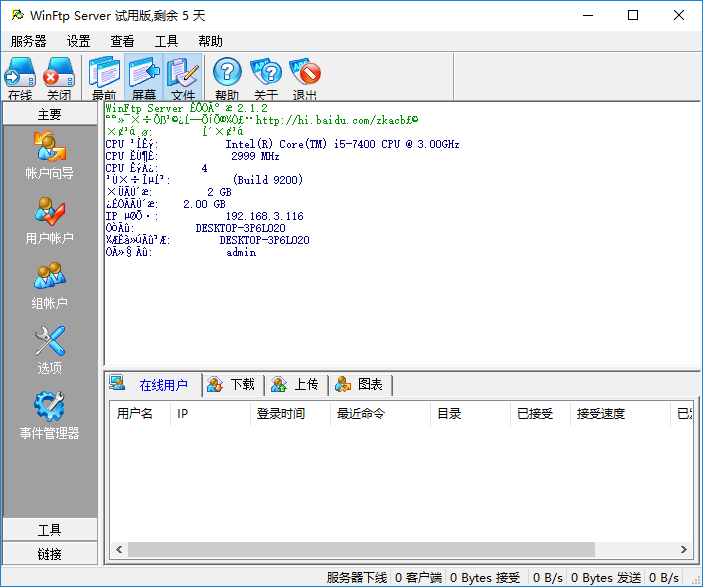Open the 查看 menu
The width and height of the screenshot is (703, 587).
[122, 41]
